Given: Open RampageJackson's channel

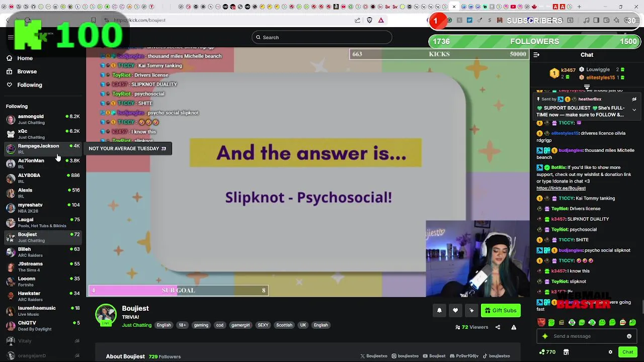Looking at the screenshot, I should pos(43,149).
